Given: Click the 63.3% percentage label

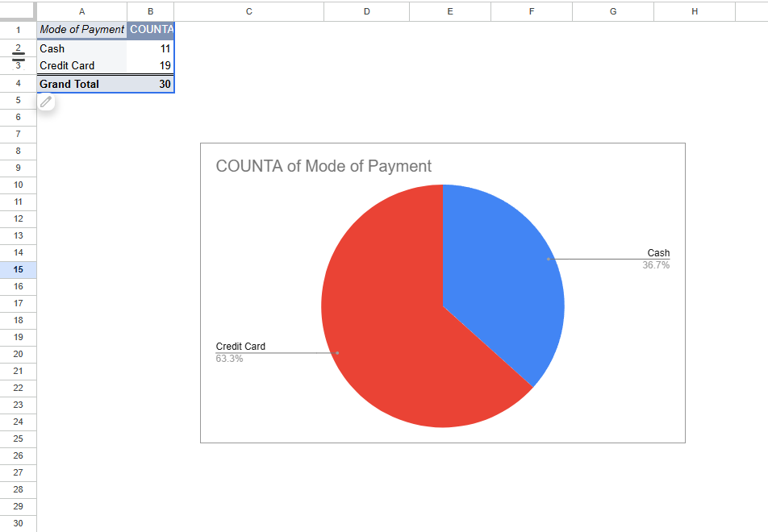Looking at the screenshot, I should tap(229, 359).
